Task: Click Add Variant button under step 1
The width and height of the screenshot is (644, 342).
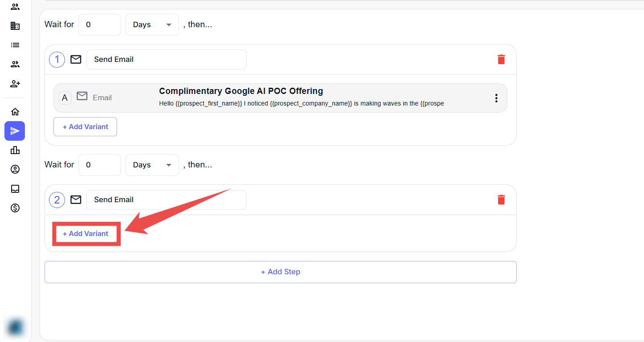Action: (85, 127)
